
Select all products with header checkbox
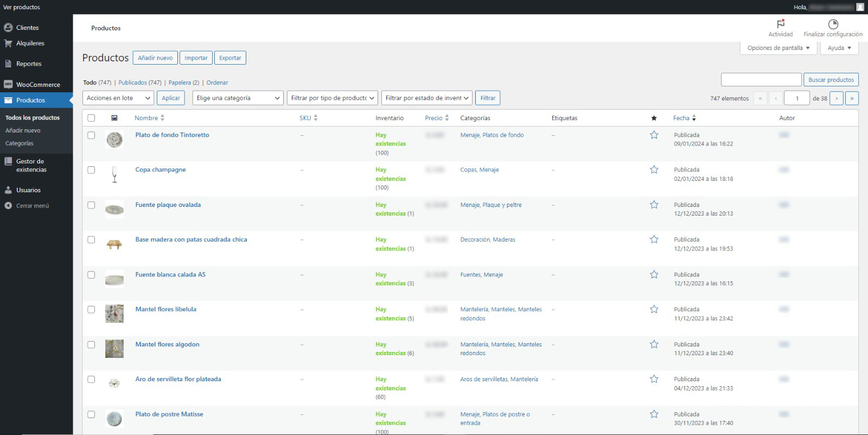91,118
